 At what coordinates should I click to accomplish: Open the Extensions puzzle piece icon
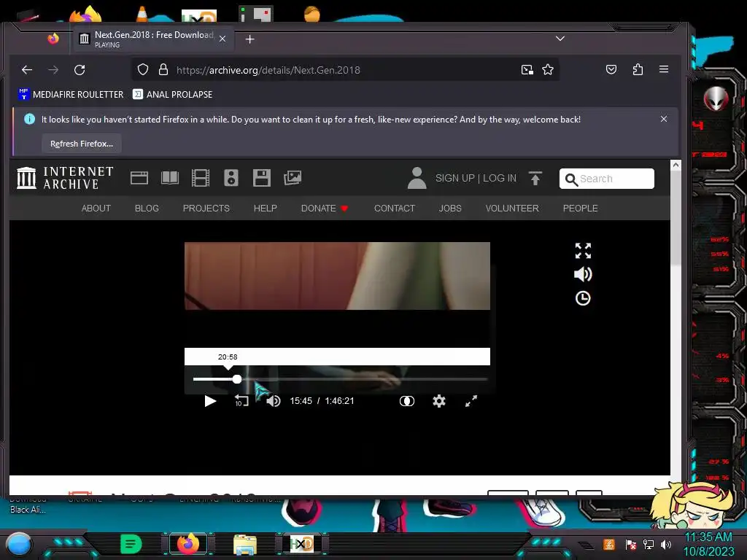click(638, 69)
